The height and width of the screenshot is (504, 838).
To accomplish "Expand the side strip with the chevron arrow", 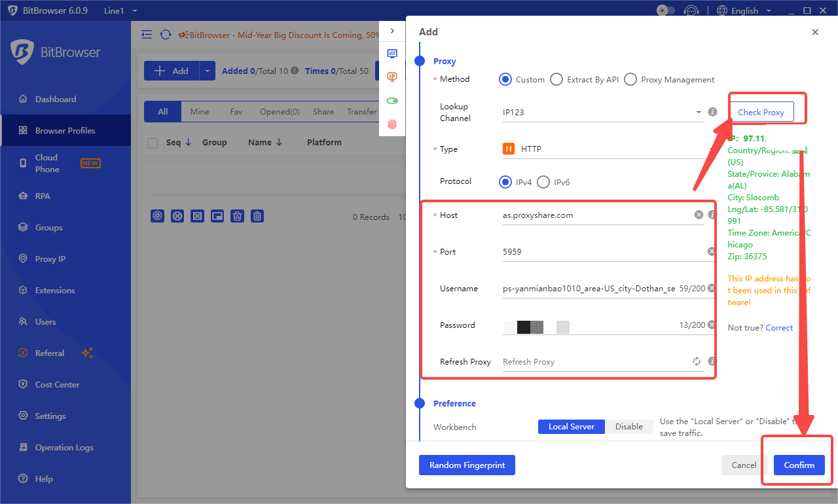I will (x=392, y=31).
